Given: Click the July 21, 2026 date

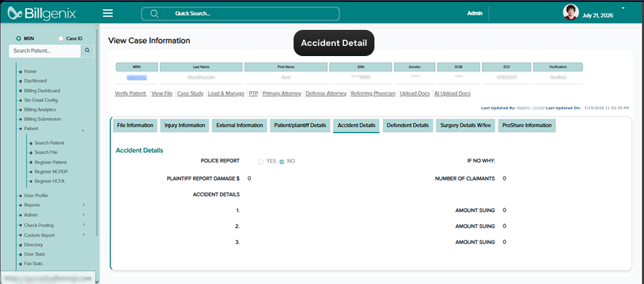Looking at the screenshot, I should pos(597,15).
